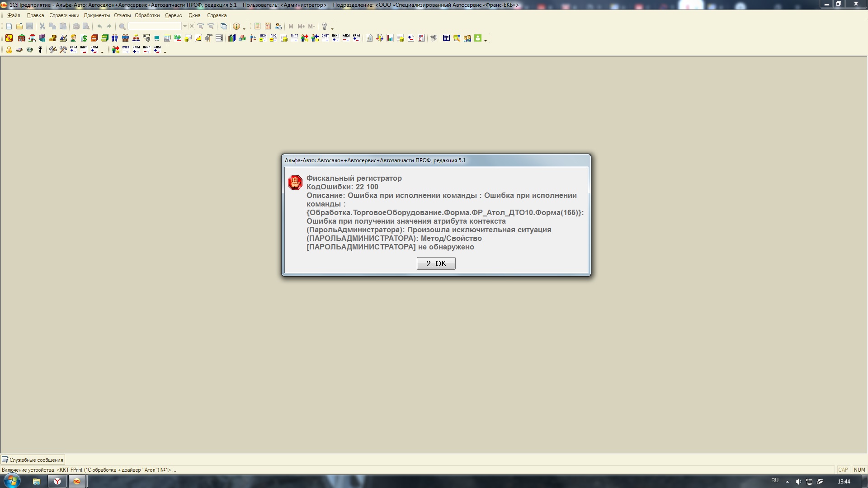Click the 2. OK button in the error dialog
Image resolution: width=868 pixels, height=488 pixels.
tap(436, 263)
